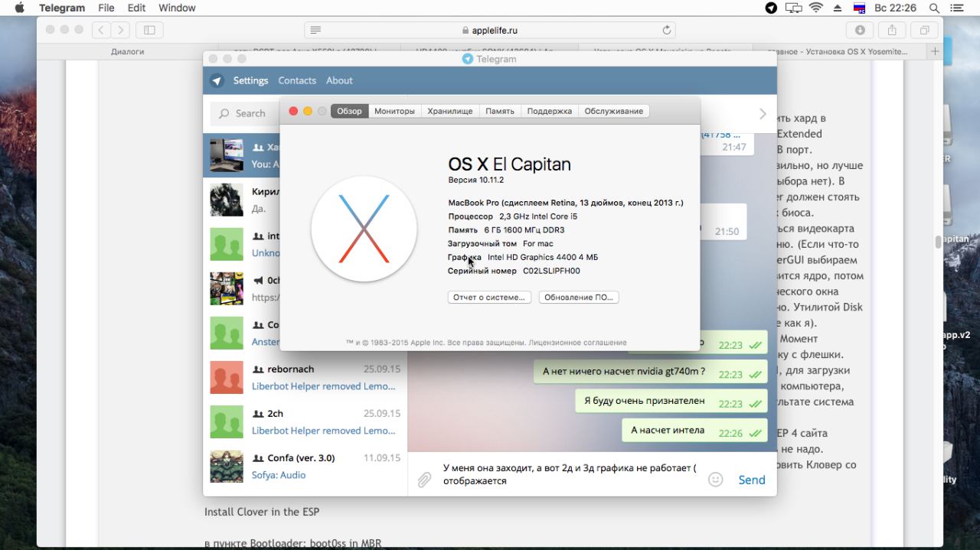This screenshot has width=980, height=550.
Task: Open the Память tab
Action: [500, 111]
